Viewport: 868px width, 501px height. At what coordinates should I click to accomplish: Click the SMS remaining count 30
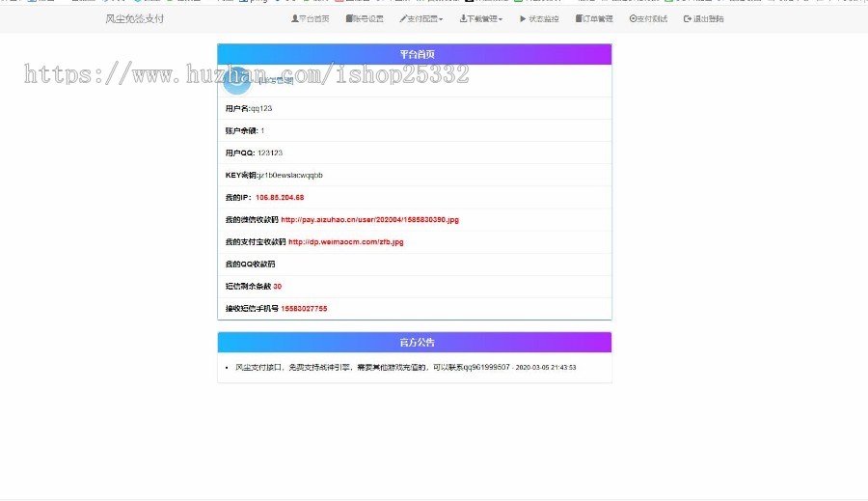tap(278, 287)
